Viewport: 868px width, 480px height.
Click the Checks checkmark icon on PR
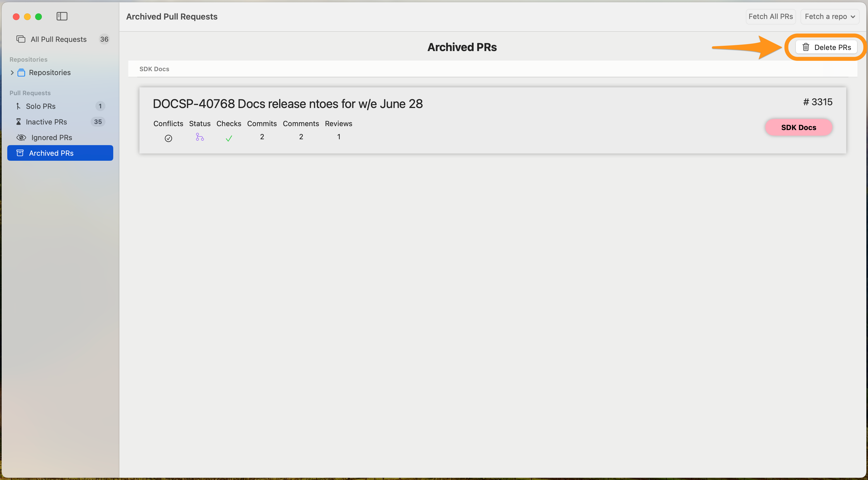tap(229, 138)
